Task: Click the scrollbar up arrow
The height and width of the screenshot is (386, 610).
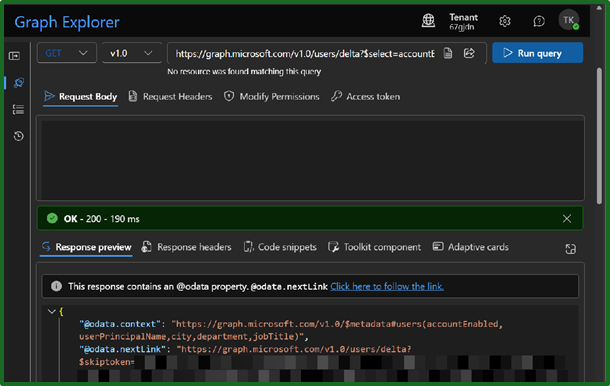Action: [x=599, y=8]
